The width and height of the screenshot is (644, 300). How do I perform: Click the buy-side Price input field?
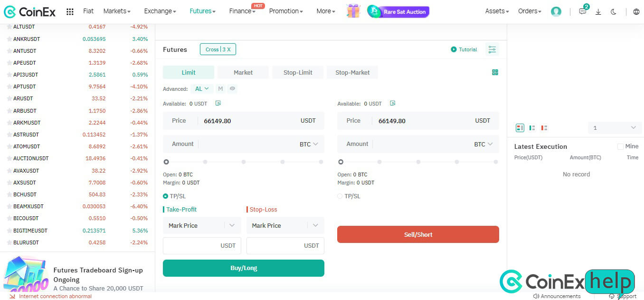(247, 121)
